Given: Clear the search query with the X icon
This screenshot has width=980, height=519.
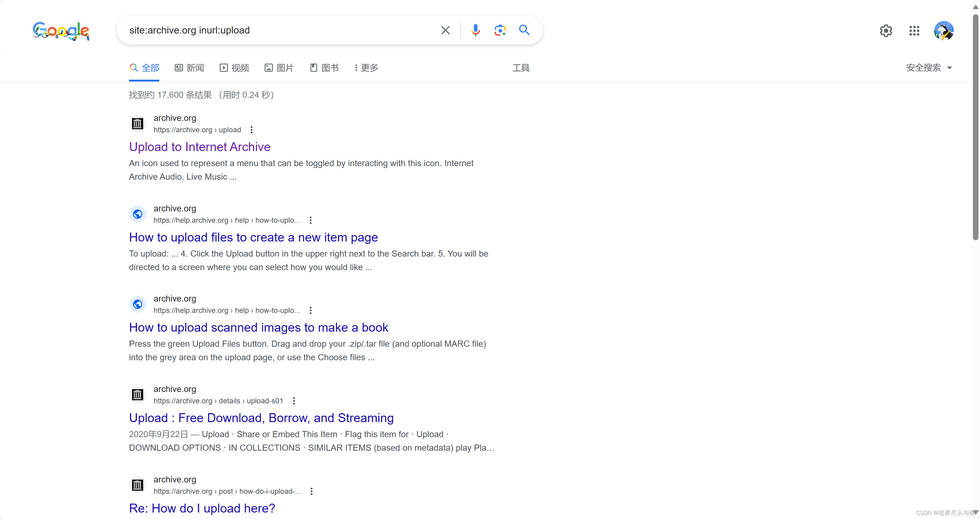Looking at the screenshot, I should click(x=445, y=30).
